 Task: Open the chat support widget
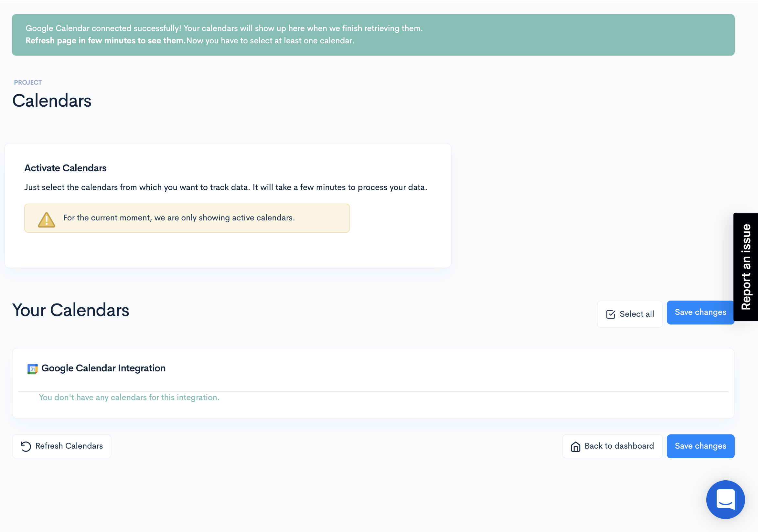coord(725,499)
